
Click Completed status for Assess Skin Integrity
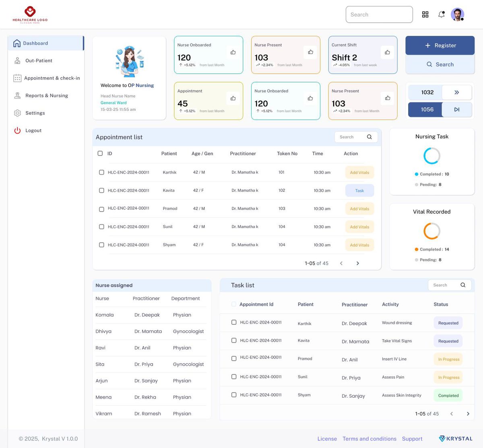[448, 395]
